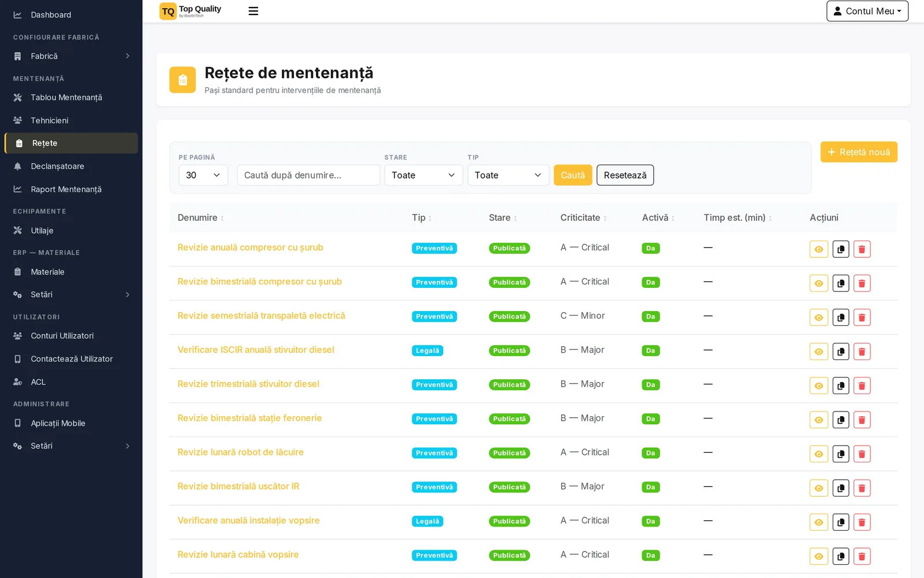Go to Tablou Mentenanță
Screen dimensions: 924x578
71,98
